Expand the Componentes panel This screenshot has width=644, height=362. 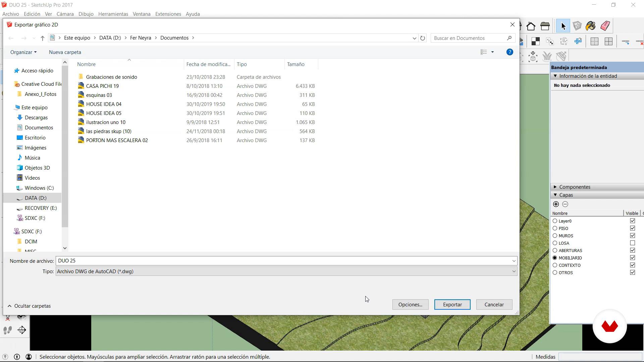tap(555, 187)
